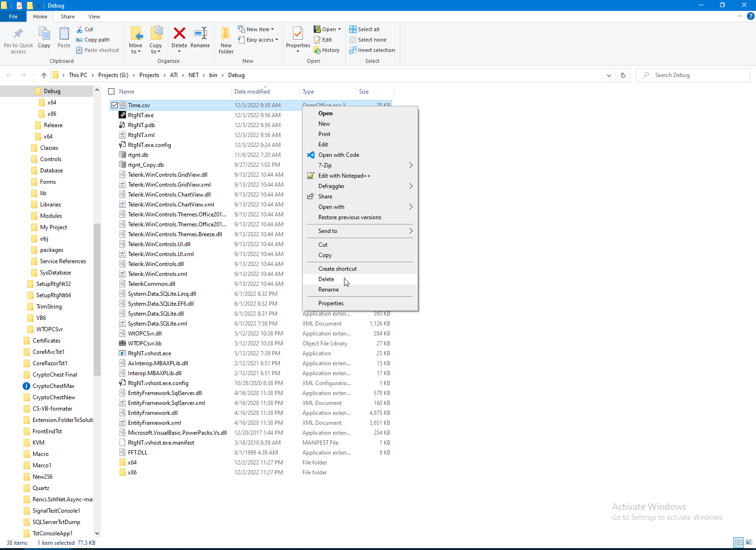Expand address bar history dropdown
The height and width of the screenshot is (550, 756).
(609, 75)
